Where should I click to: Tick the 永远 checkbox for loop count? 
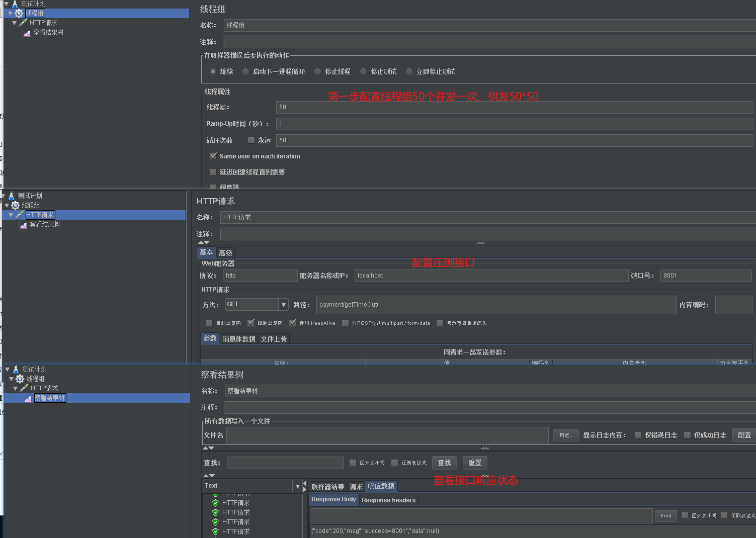(251, 140)
